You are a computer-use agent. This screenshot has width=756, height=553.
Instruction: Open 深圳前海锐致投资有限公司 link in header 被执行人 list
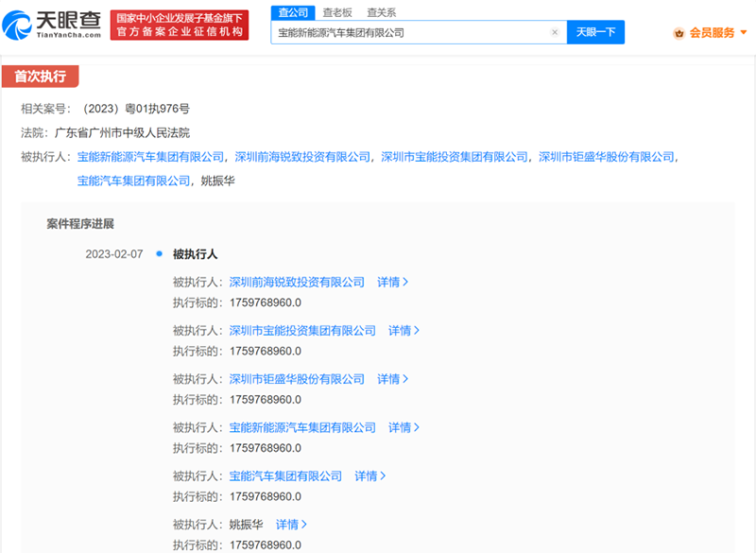pos(302,157)
